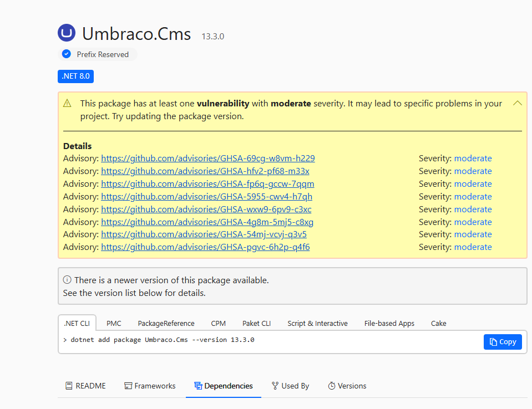Click the Prefix Reserved checkmark badge
532x409 pixels.
point(67,54)
